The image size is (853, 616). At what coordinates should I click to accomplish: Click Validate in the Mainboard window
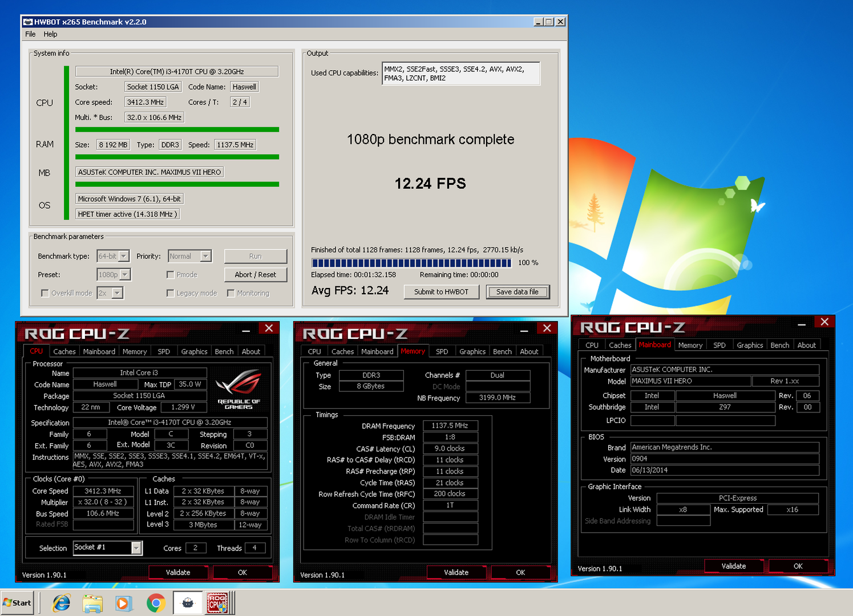click(734, 566)
